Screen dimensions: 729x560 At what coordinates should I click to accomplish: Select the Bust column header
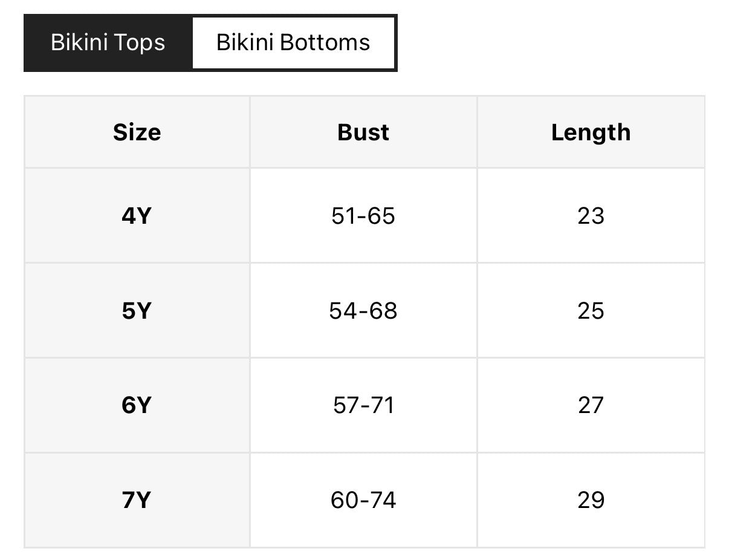point(363,132)
